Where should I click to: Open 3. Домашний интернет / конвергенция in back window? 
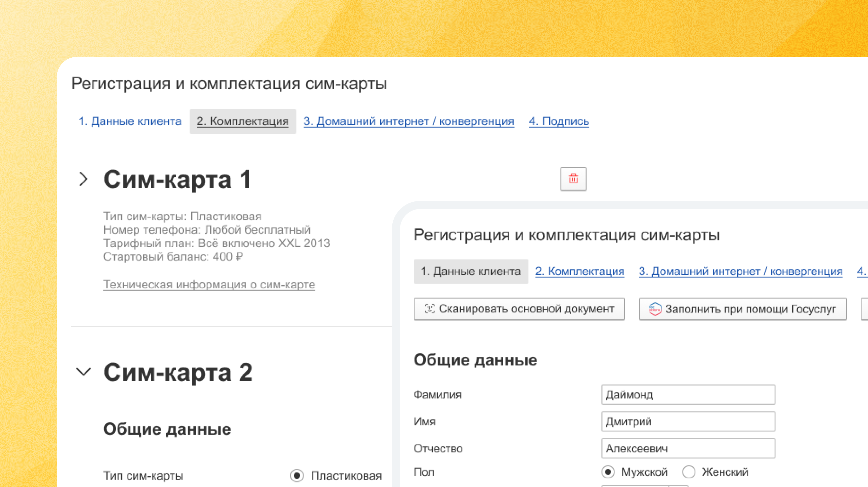(409, 121)
